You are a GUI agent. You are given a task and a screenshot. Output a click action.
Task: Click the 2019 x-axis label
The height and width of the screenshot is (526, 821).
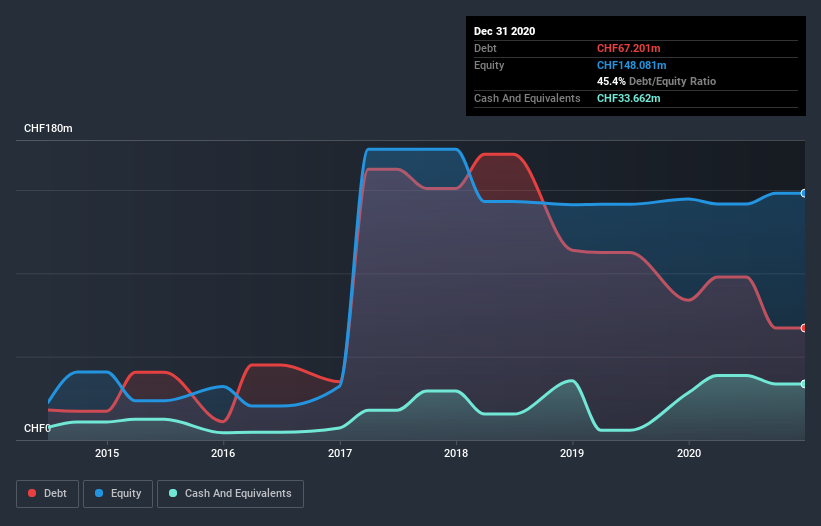[x=572, y=453]
